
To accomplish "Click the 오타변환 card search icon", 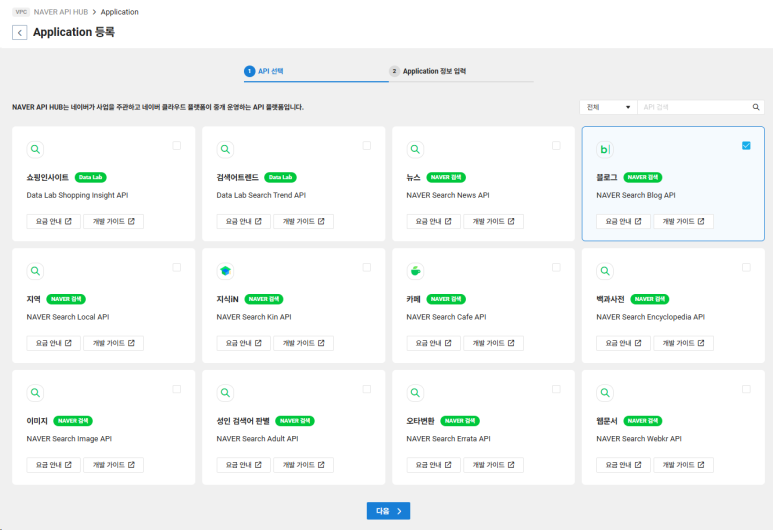I will tap(415, 392).
